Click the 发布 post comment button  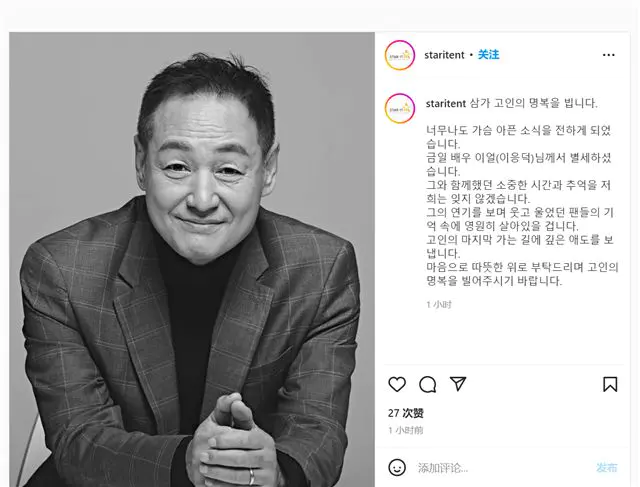pyautogui.click(x=607, y=468)
